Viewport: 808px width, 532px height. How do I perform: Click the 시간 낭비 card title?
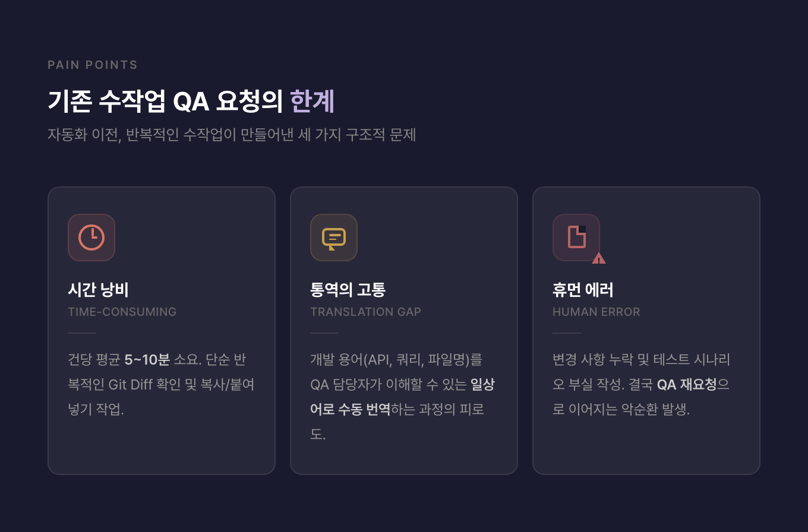(x=98, y=290)
